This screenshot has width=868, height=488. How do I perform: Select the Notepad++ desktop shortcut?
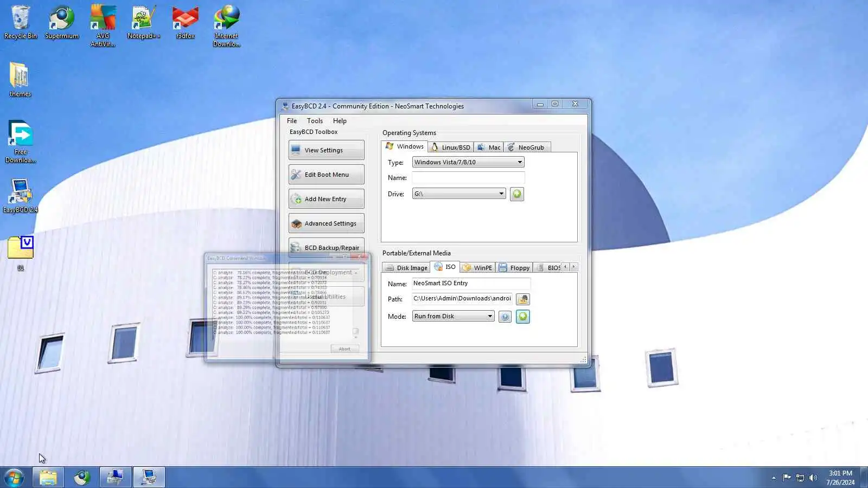pyautogui.click(x=144, y=23)
